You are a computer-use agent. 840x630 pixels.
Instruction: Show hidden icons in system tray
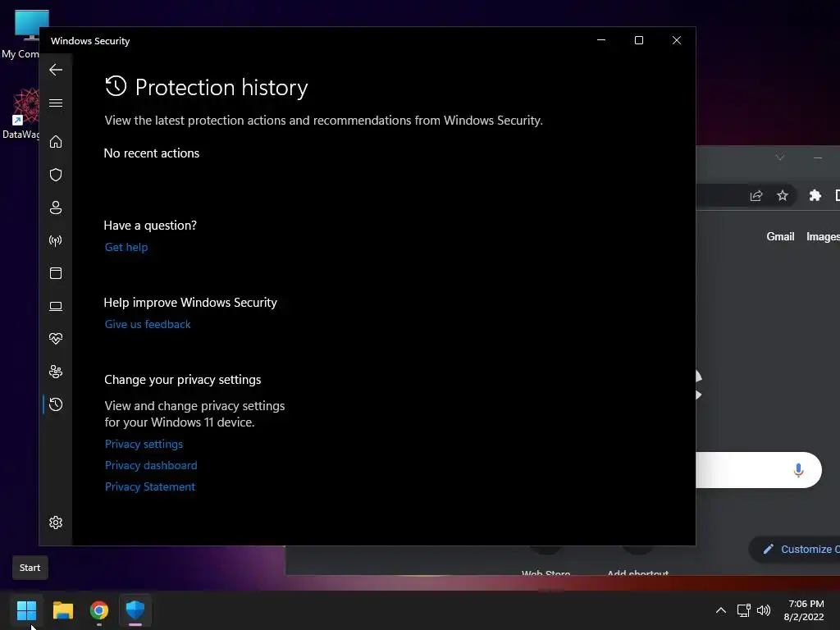[x=721, y=610]
